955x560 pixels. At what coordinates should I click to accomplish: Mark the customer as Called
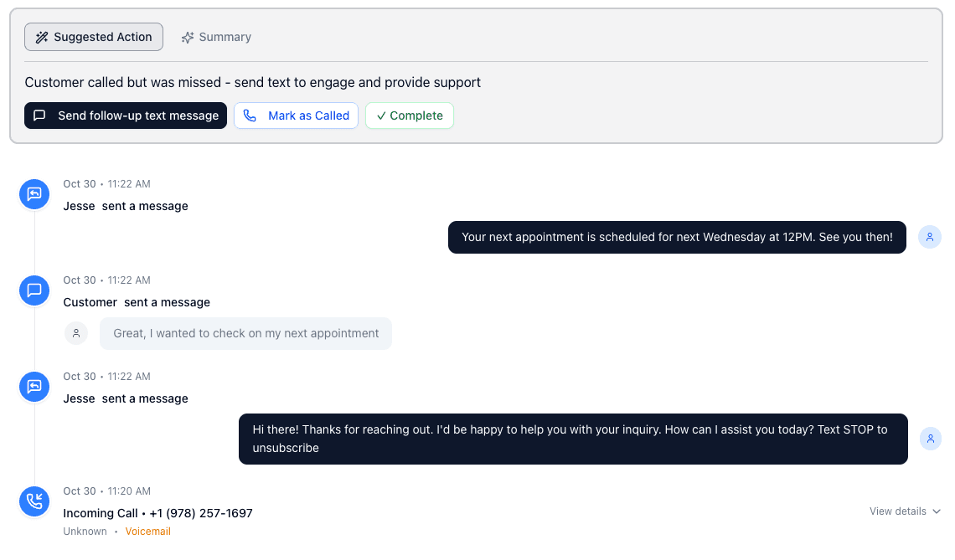point(296,116)
